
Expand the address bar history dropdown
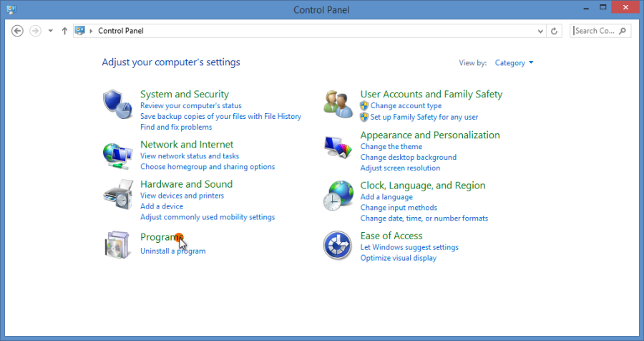pyautogui.click(x=540, y=31)
